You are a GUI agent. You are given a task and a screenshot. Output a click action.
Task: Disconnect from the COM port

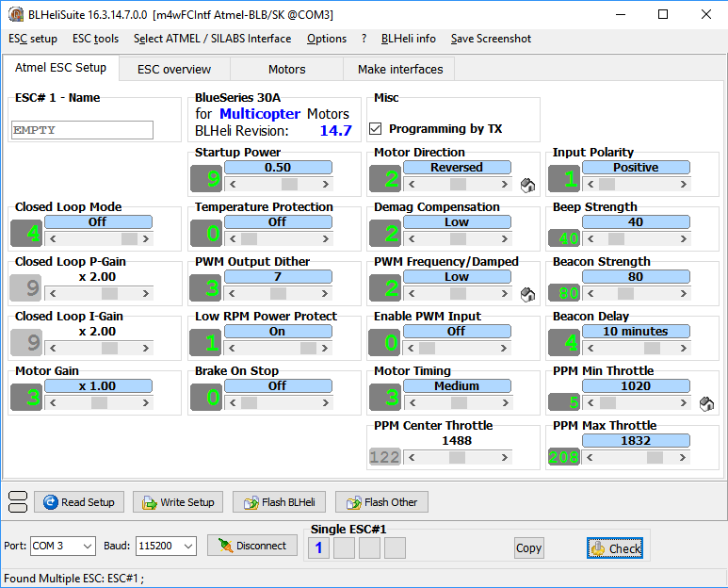[x=251, y=546]
